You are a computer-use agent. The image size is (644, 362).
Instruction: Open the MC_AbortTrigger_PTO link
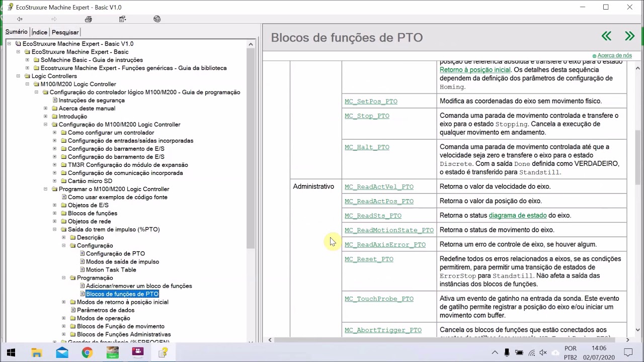383,330
